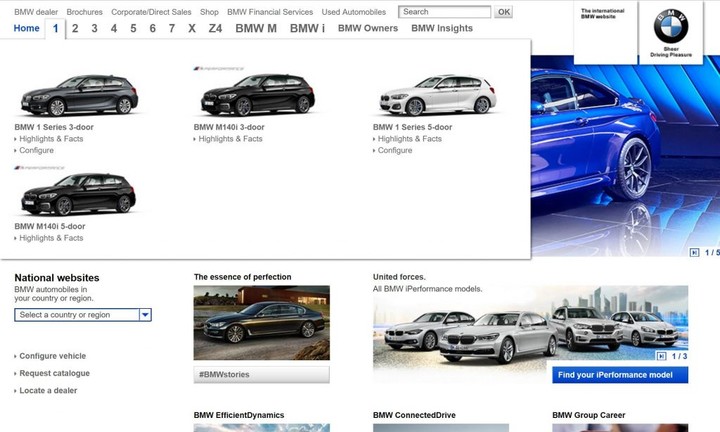The width and height of the screenshot is (720, 432).
Task: Open the 6 Series menu
Action: 152,28
